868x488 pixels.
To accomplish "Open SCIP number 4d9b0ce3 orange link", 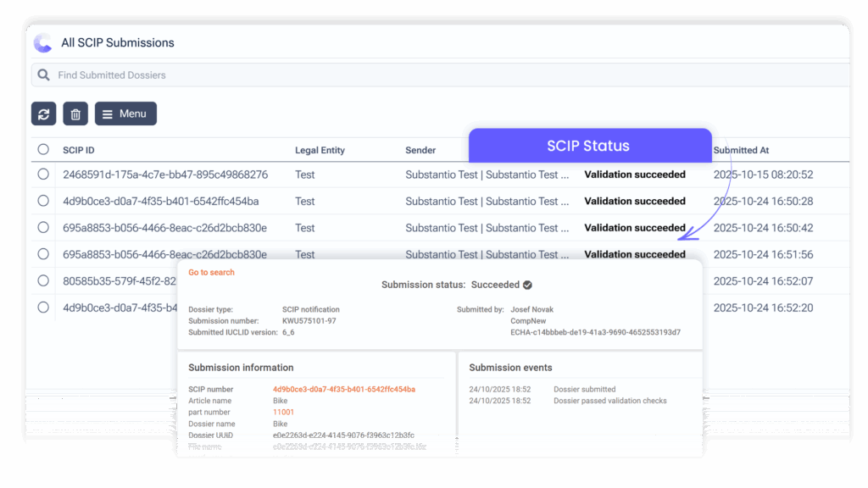I will (343, 389).
